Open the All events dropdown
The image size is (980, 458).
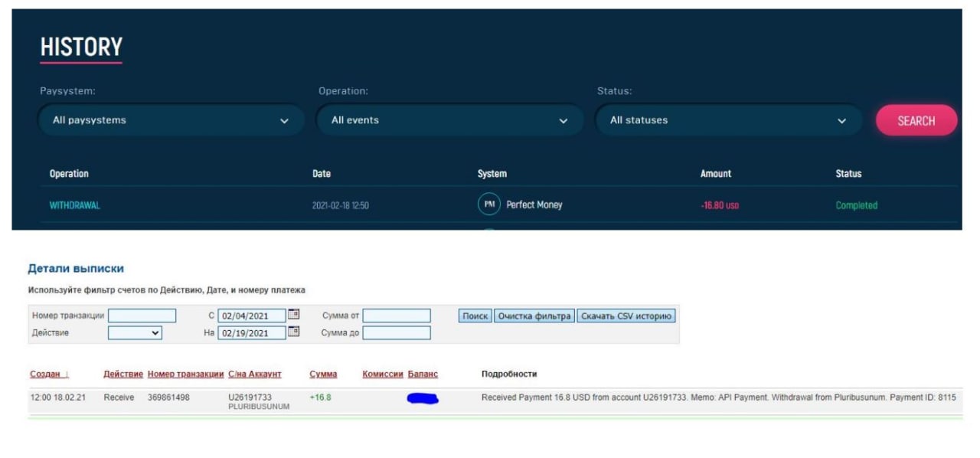(x=450, y=120)
